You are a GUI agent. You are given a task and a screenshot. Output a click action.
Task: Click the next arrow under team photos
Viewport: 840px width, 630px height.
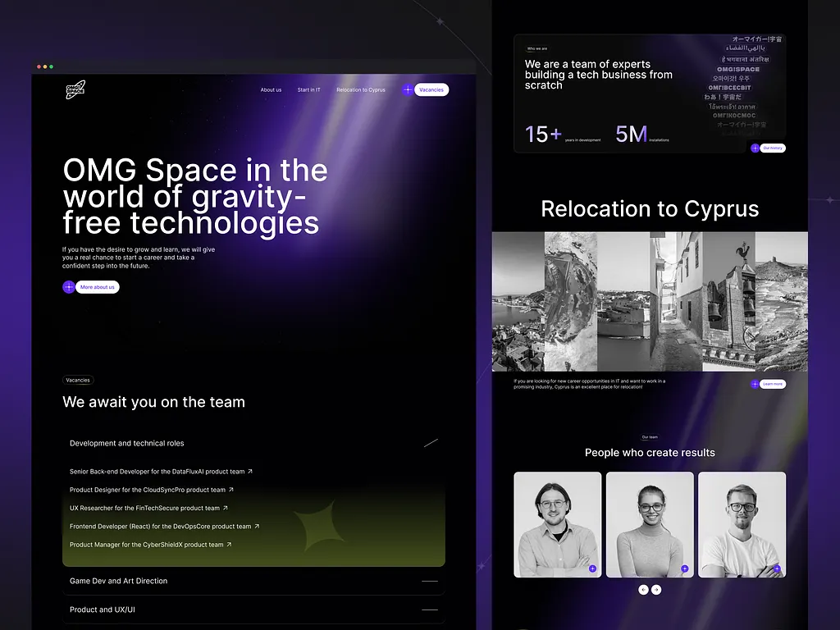point(656,590)
